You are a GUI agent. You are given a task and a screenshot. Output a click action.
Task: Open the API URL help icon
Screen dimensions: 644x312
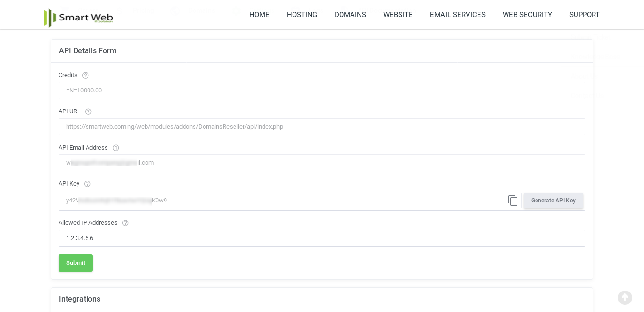pyautogui.click(x=88, y=111)
